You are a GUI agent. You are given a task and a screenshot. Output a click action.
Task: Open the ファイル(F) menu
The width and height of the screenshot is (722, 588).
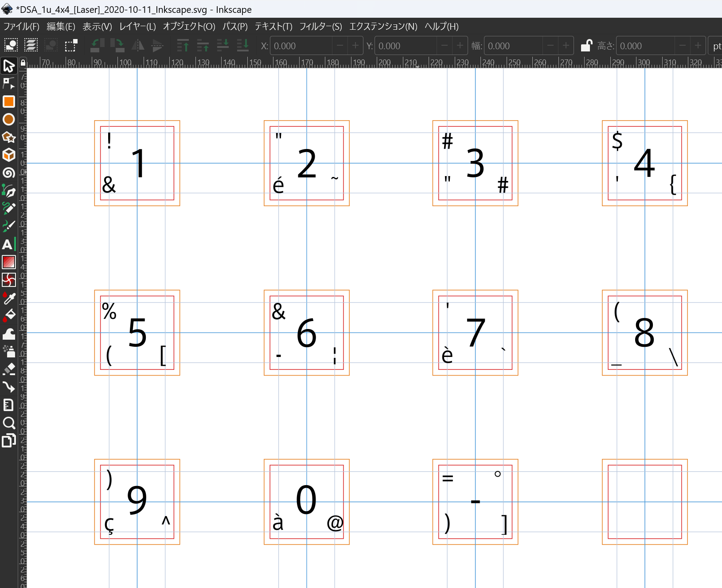point(21,27)
